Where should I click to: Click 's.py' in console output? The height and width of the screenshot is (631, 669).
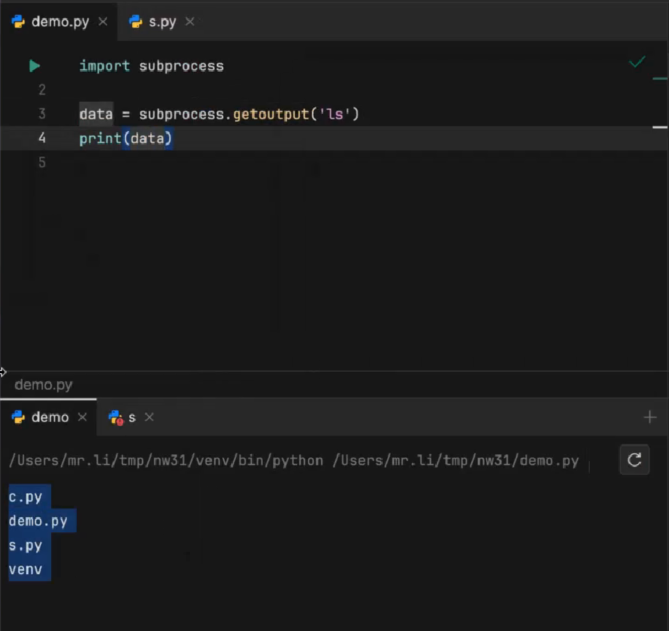[x=26, y=546]
